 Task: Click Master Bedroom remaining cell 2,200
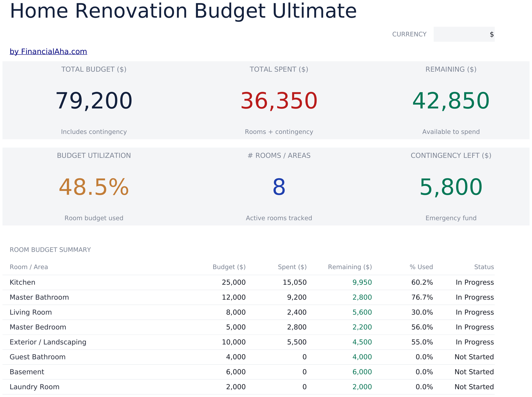362,327
